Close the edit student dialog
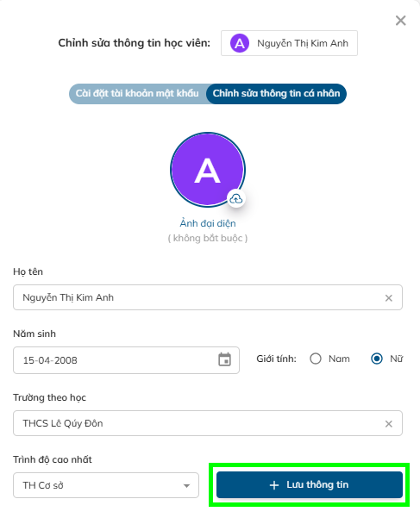The width and height of the screenshot is (420, 524). point(401,21)
